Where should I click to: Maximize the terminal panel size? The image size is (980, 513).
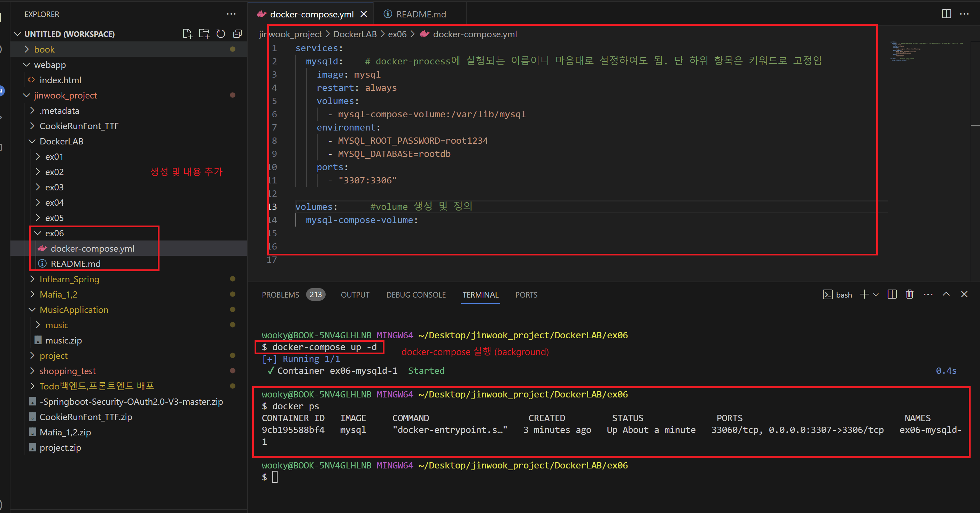coord(946,294)
